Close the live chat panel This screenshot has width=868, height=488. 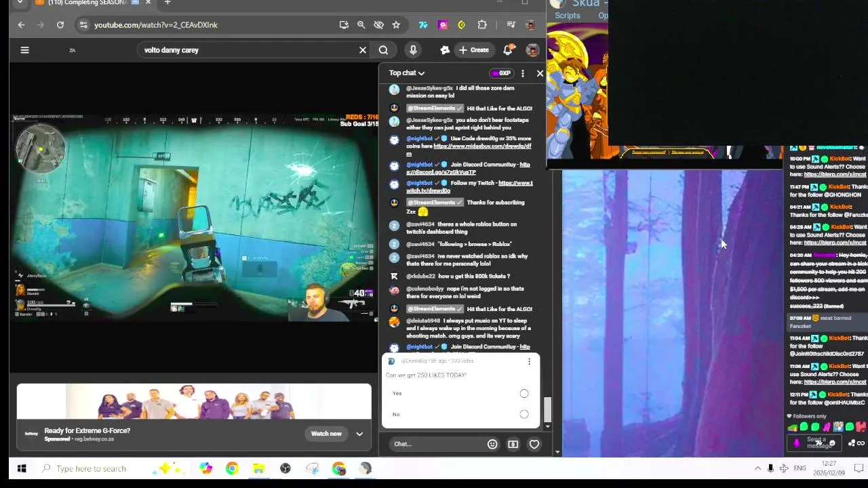coord(540,73)
